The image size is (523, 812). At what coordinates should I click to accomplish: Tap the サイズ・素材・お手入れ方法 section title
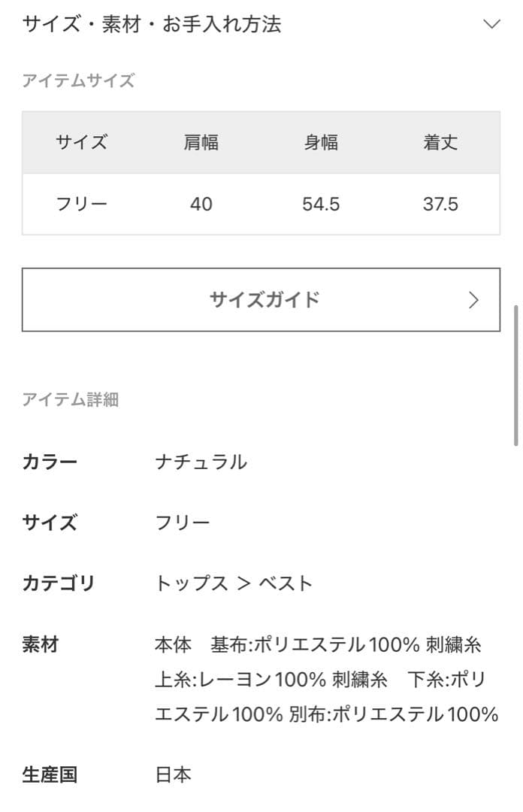[152, 24]
